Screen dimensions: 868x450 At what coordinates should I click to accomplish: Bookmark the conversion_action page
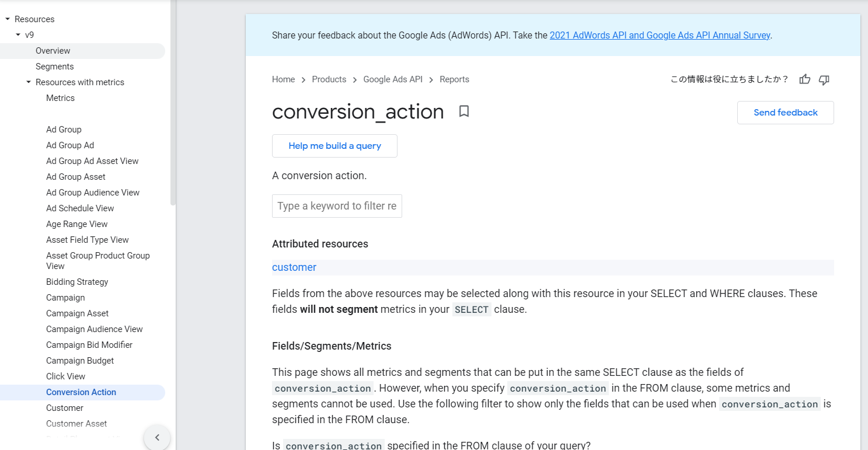point(464,111)
